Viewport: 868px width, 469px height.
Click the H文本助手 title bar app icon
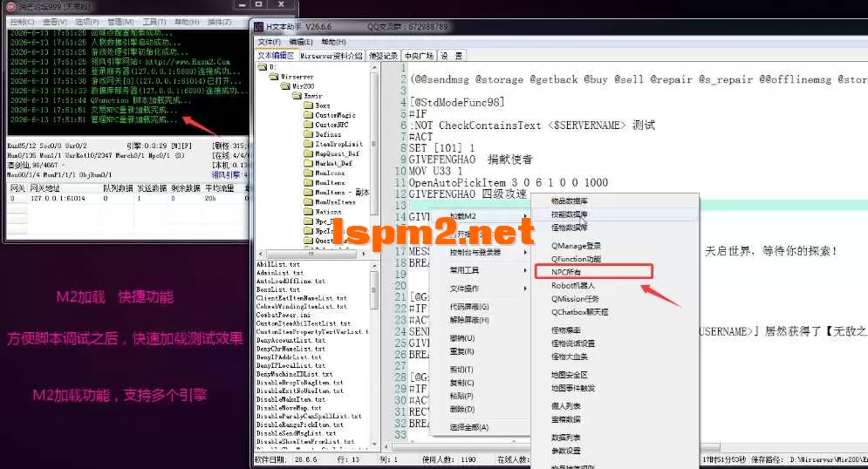[259, 26]
